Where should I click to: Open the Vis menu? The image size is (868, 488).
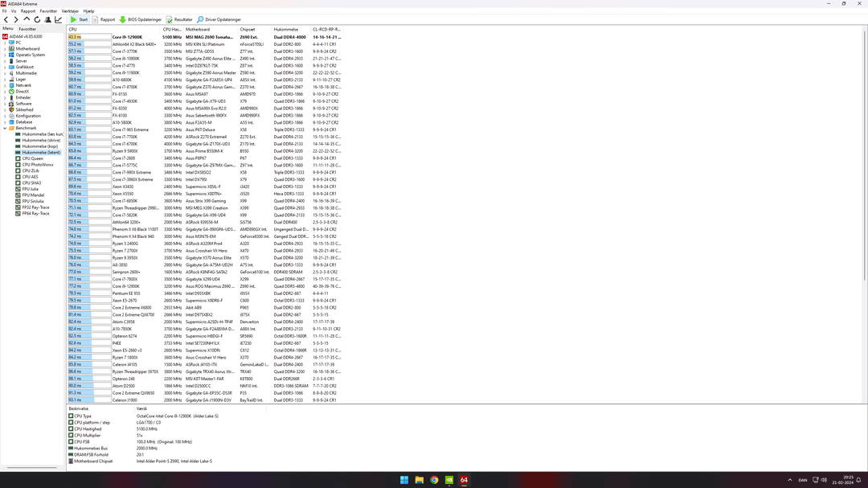coord(14,11)
